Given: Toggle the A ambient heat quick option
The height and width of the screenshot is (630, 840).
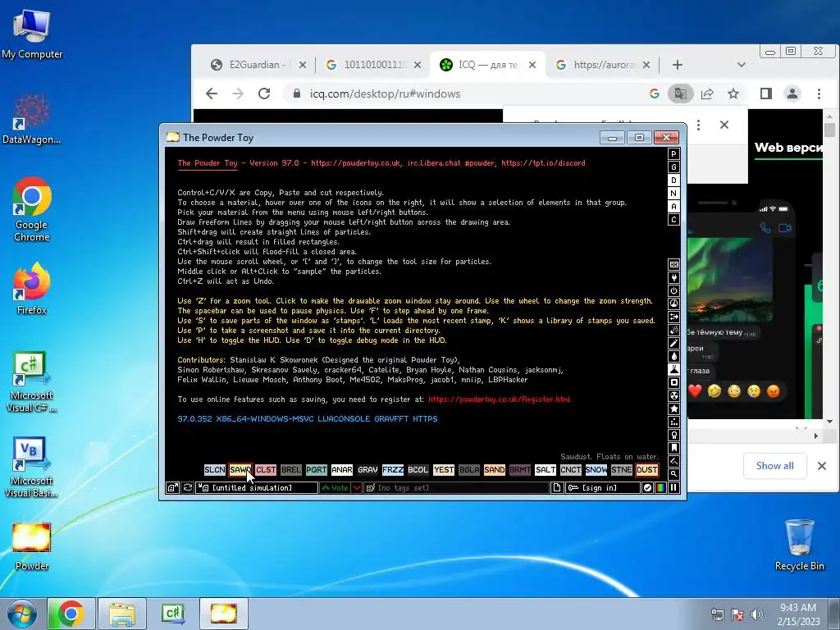Looking at the screenshot, I should click(x=674, y=207).
